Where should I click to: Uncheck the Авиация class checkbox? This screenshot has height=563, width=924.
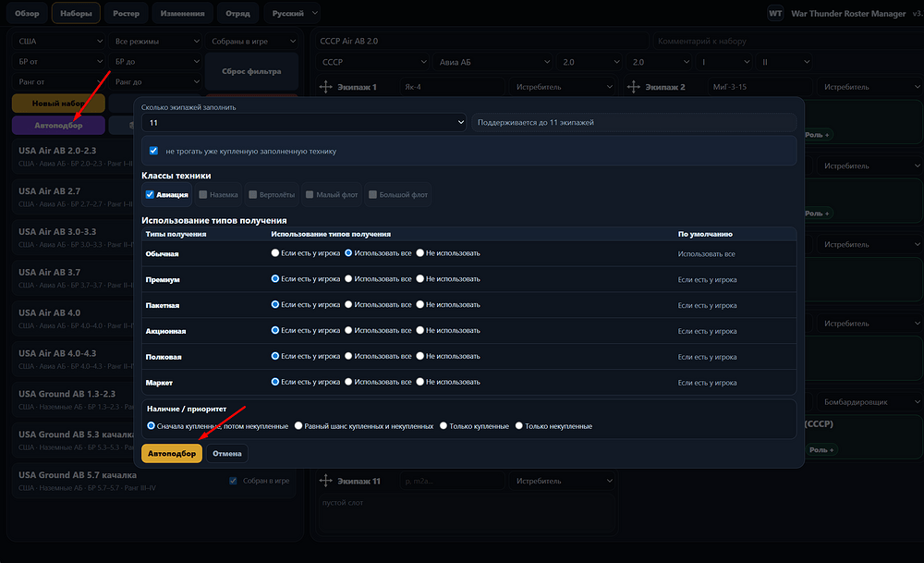pyautogui.click(x=150, y=194)
